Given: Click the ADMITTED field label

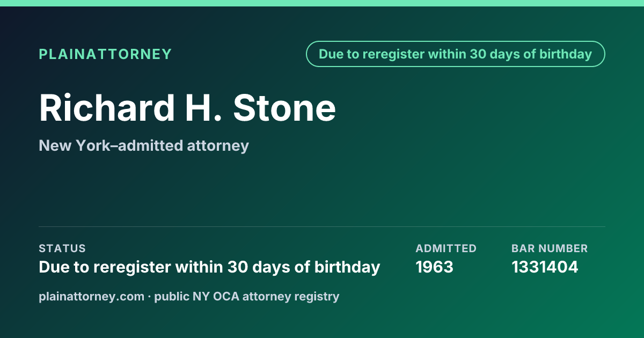Looking at the screenshot, I should 446,248.
